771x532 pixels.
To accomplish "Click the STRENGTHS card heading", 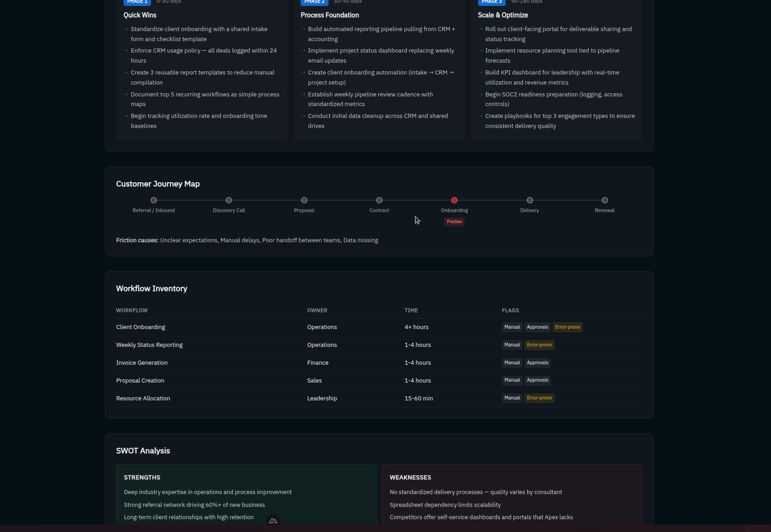I will pyautogui.click(x=142, y=477).
